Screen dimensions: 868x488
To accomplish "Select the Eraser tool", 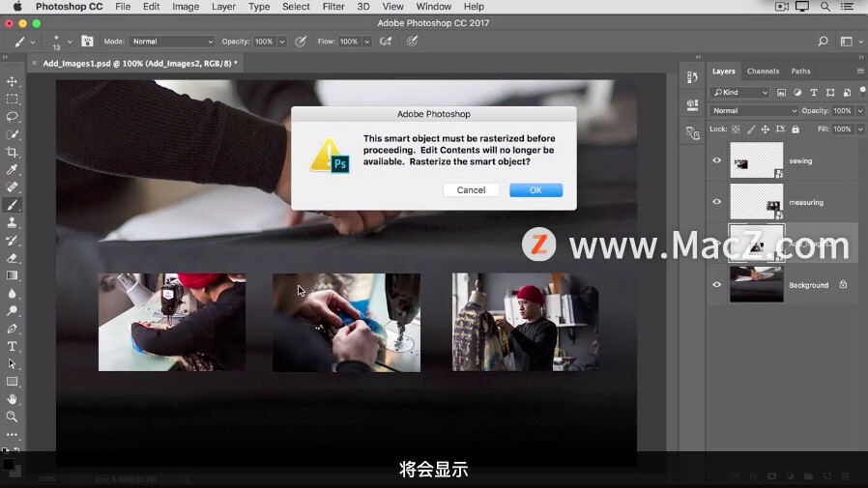I will [x=12, y=258].
